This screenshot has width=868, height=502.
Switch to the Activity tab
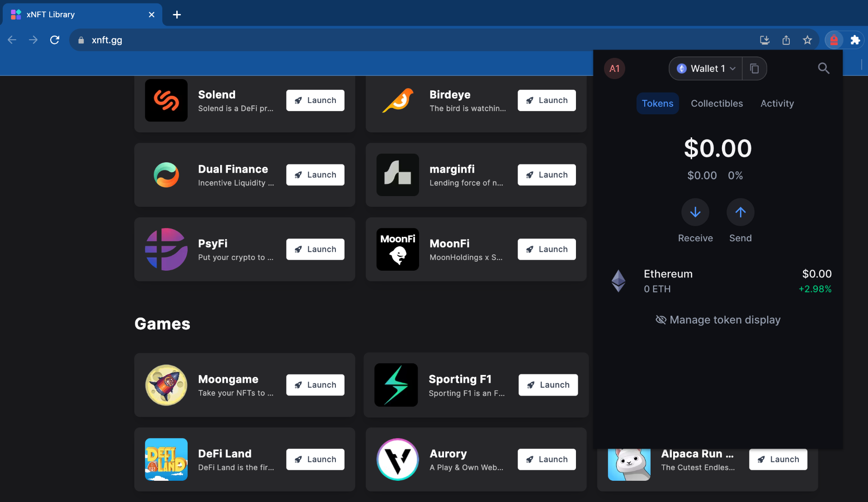[777, 103]
